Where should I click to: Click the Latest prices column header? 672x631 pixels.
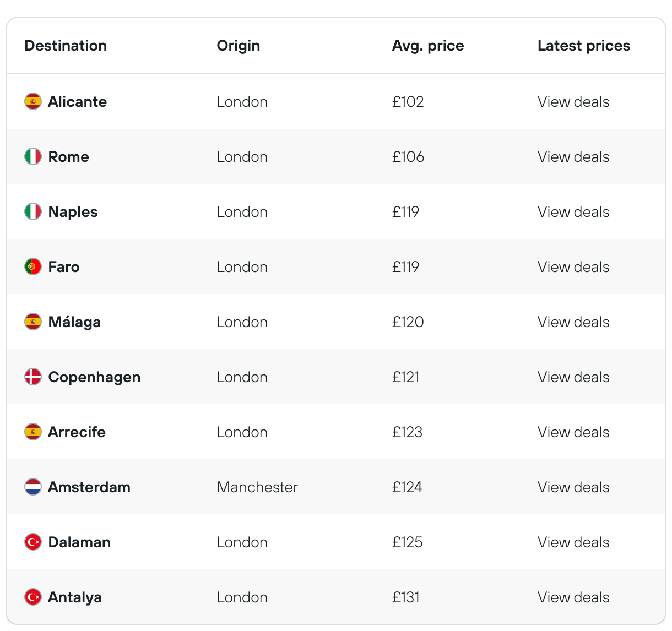(x=584, y=46)
